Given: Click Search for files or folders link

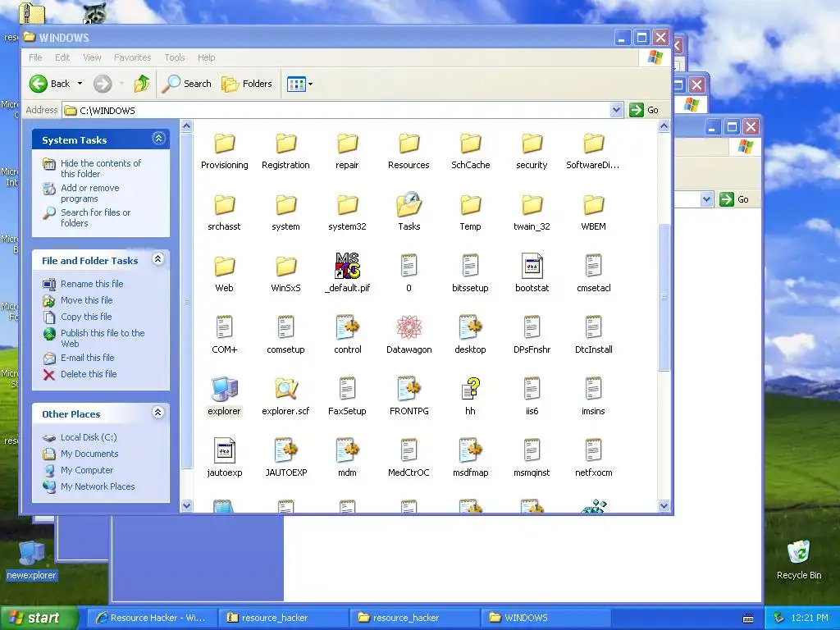Looking at the screenshot, I should coord(95,217).
